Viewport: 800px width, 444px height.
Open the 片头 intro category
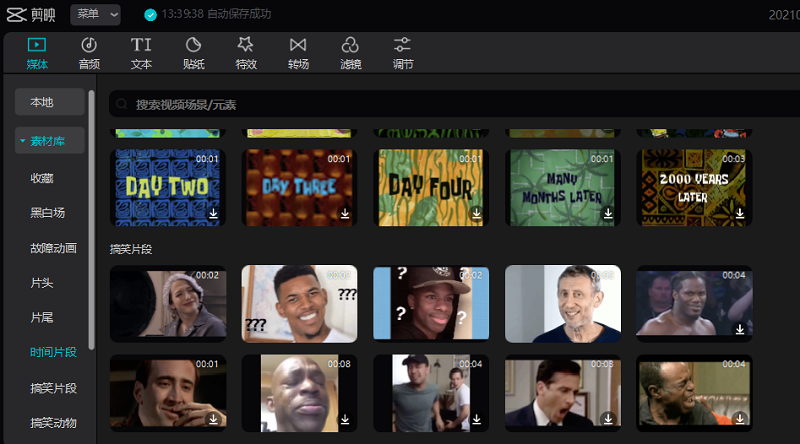(42, 283)
